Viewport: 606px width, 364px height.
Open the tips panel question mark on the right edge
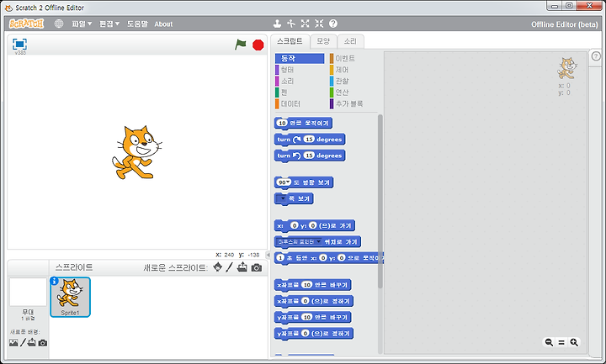[x=596, y=56]
